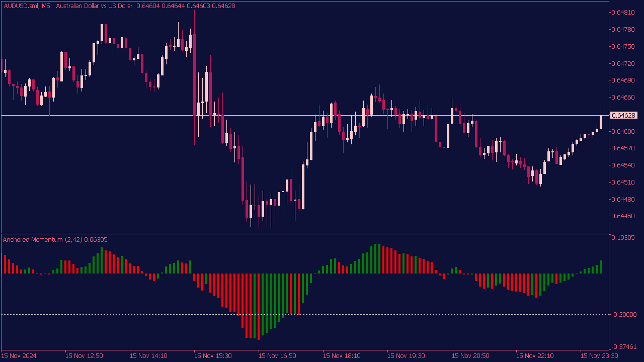This screenshot has width=644, height=362.
Task: Click the '15 Nov 16:50' time axis label
Action: point(277,355)
